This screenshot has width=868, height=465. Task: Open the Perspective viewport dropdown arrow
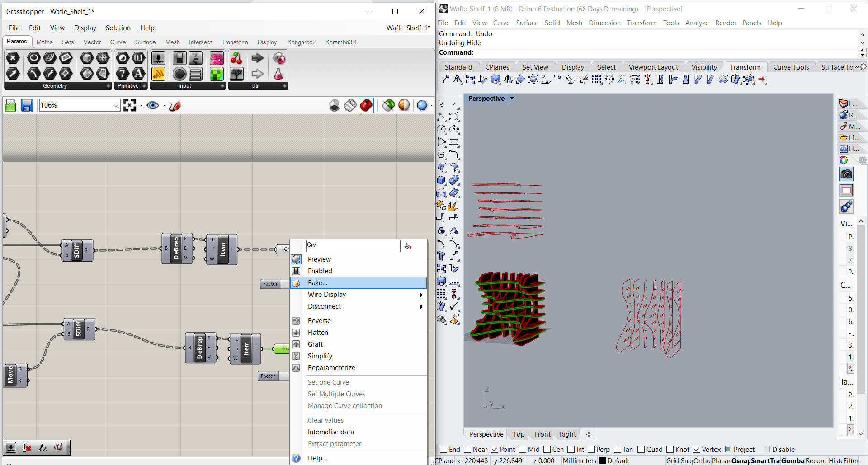512,99
